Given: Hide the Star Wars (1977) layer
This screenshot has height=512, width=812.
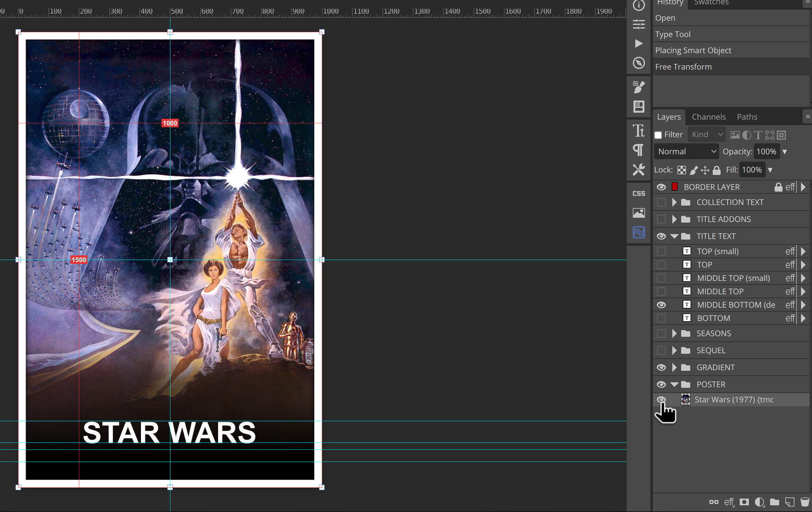Looking at the screenshot, I should coord(661,400).
